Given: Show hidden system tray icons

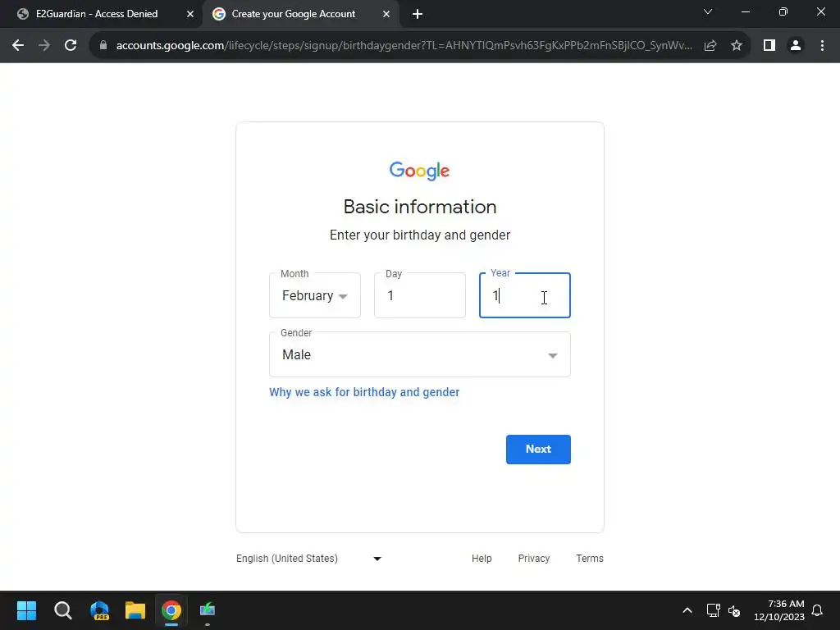Looking at the screenshot, I should pyautogui.click(x=687, y=610).
